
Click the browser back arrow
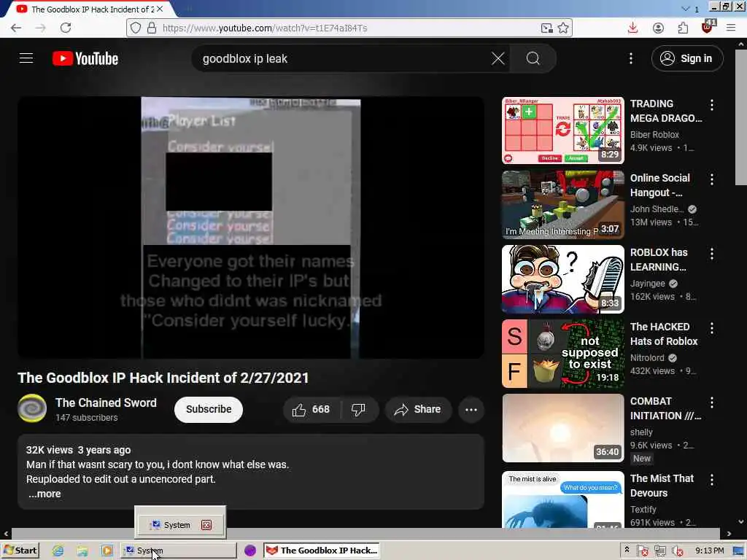(16, 28)
